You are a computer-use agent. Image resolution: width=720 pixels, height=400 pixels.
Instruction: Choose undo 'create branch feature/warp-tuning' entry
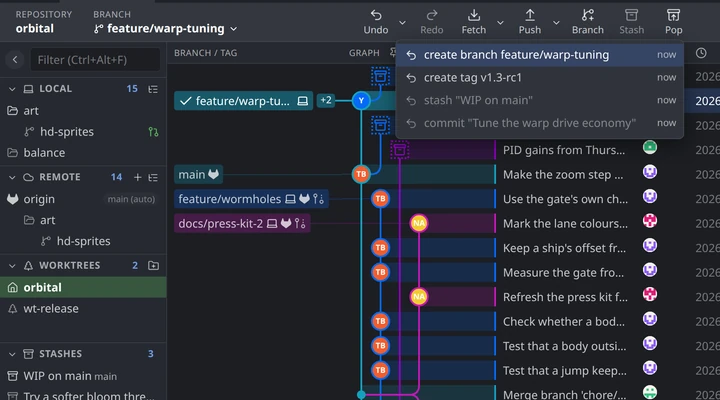[x=540, y=55]
